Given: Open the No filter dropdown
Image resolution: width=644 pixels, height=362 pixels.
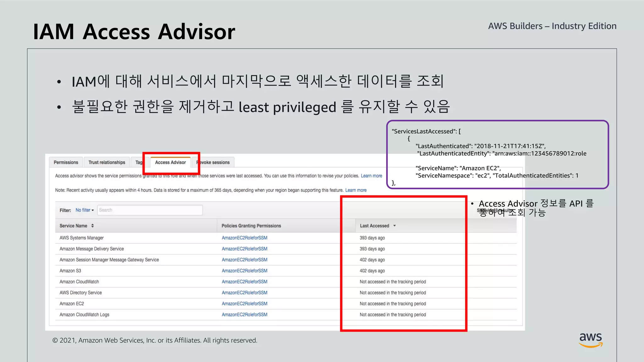Looking at the screenshot, I should (x=85, y=210).
